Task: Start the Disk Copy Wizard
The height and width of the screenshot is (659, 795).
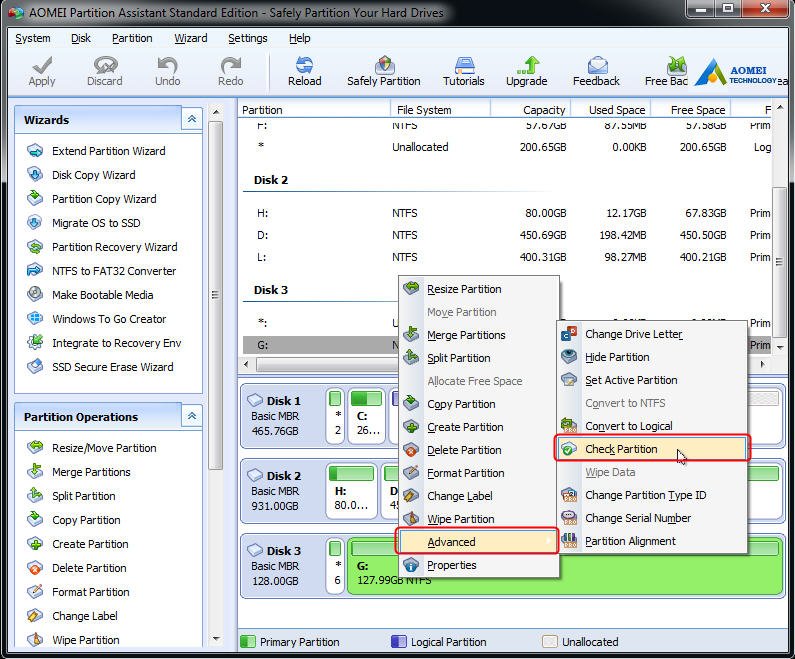Action: pyautogui.click(x=81, y=175)
